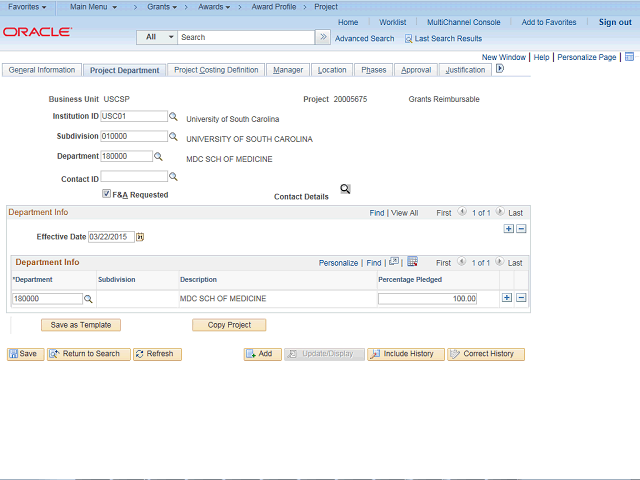Screen dimensions: 640x480
Task: Click the Oracle logo
Action: click(38, 32)
